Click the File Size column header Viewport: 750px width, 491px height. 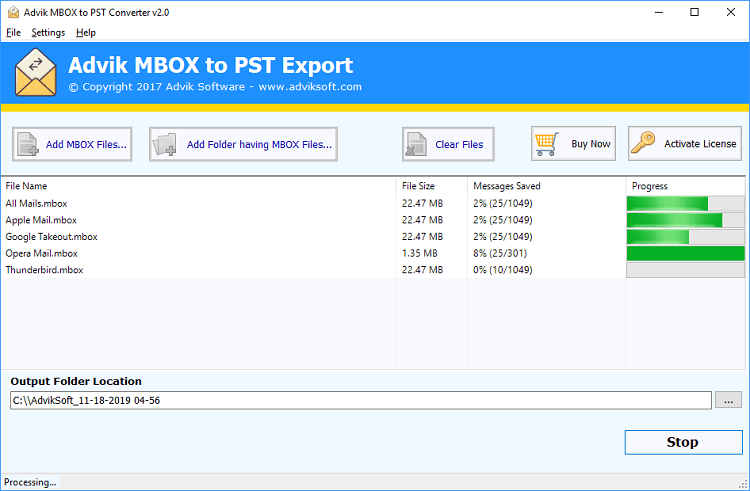coord(418,186)
